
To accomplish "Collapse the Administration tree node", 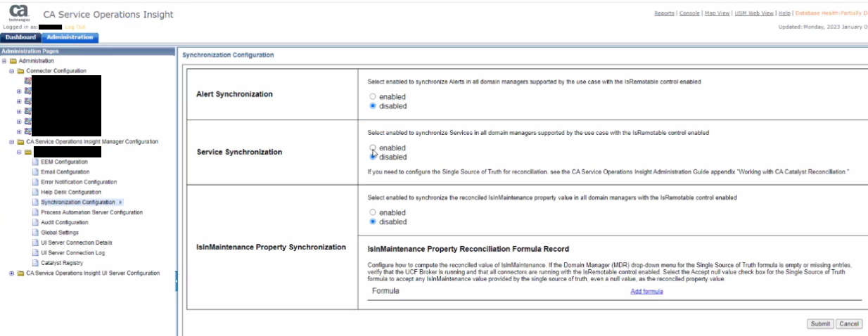I will click(5, 61).
